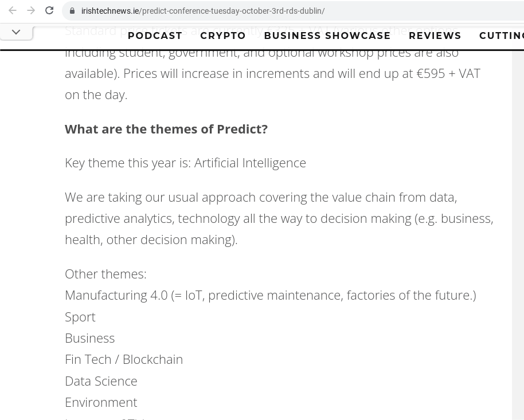The width and height of the screenshot is (524, 420).
Task: Click the 'Sport' theme text
Action: tap(80, 317)
